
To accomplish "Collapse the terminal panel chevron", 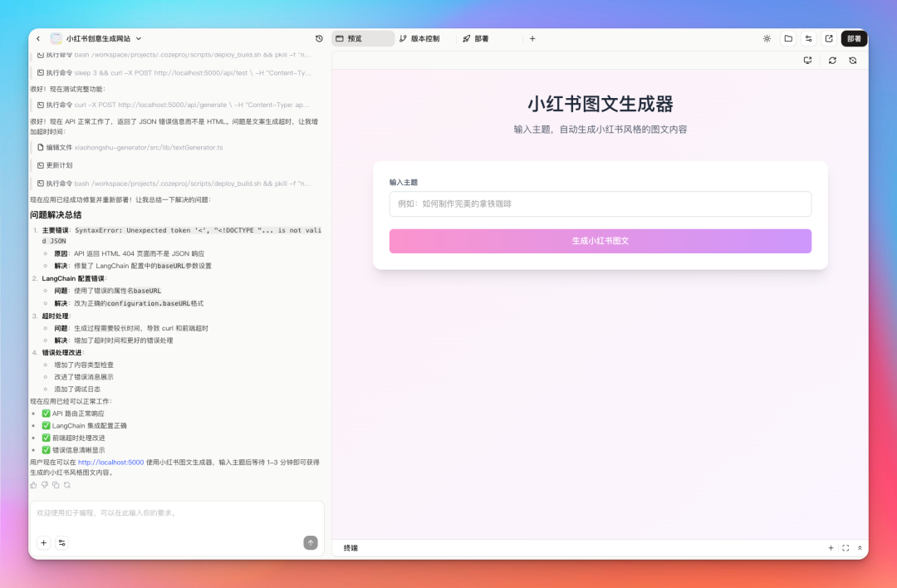I will [859, 548].
